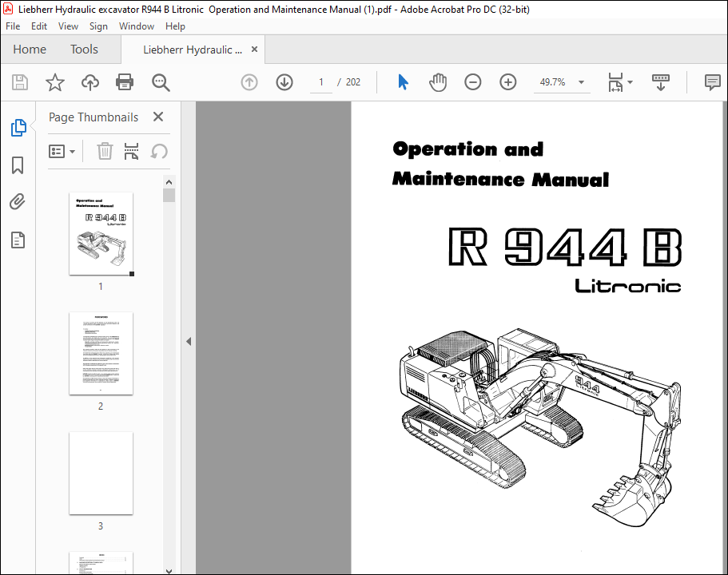Open the find text magnifier tool
Viewport: 728px width, 575px height.
tap(161, 82)
